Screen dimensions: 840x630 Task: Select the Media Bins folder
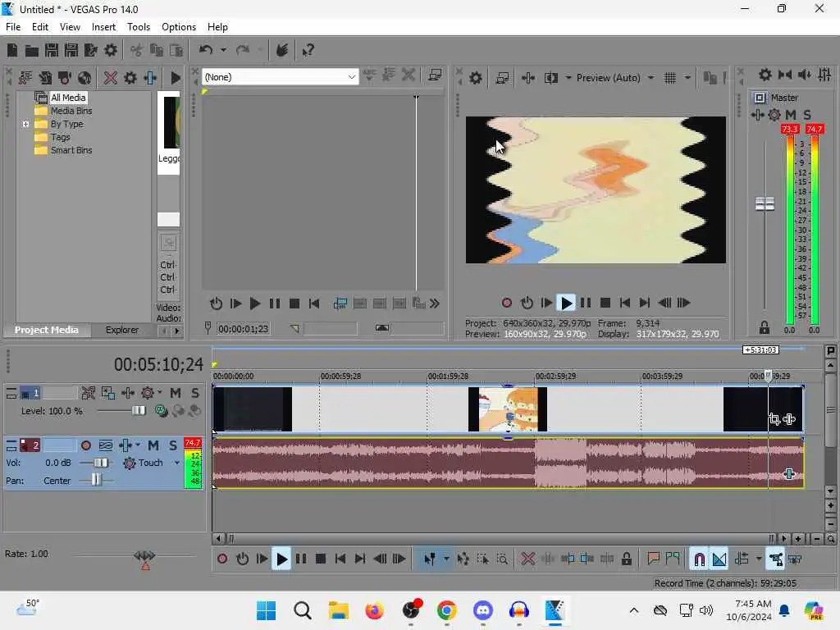(x=71, y=111)
